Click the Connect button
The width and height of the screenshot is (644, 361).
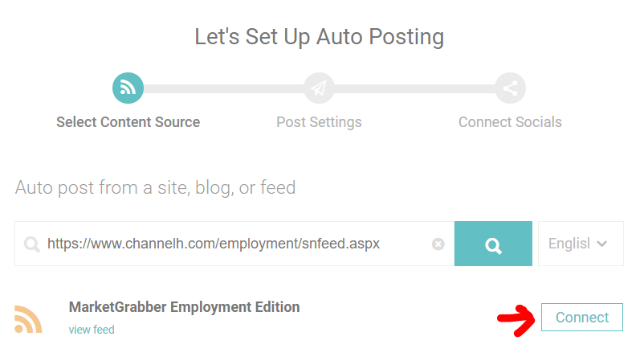click(582, 317)
